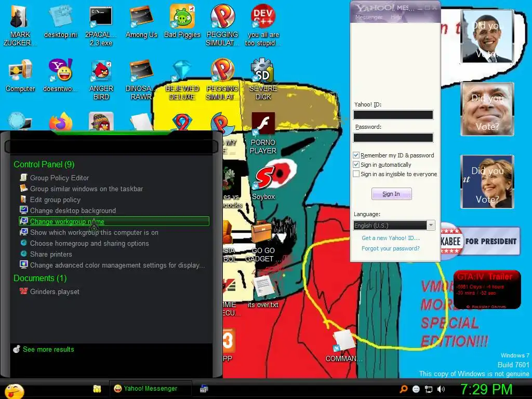Click the 7:29 PM taskbar clock
This screenshot has width=532, height=399.
click(486, 389)
